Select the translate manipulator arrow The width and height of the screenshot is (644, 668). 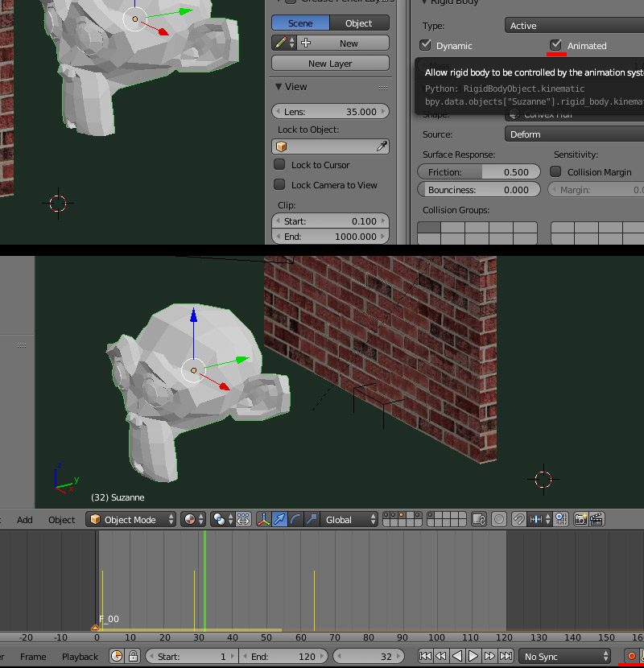tap(279, 519)
